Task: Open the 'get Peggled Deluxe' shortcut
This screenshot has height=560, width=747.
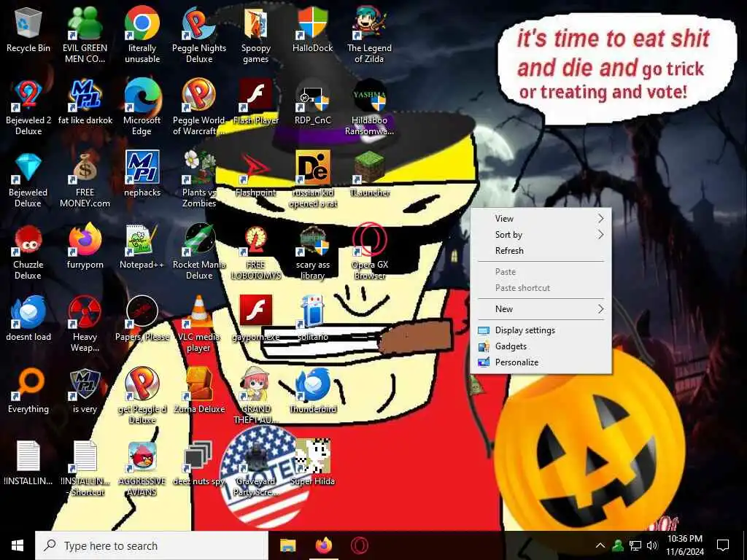Action: [x=142, y=395]
